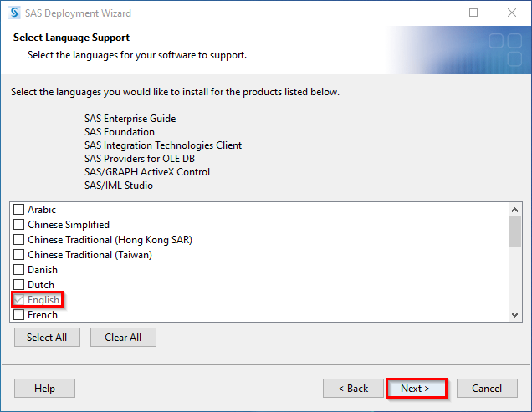Open the Help button
The width and height of the screenshot is (532, 412).
tap(44, 388)
